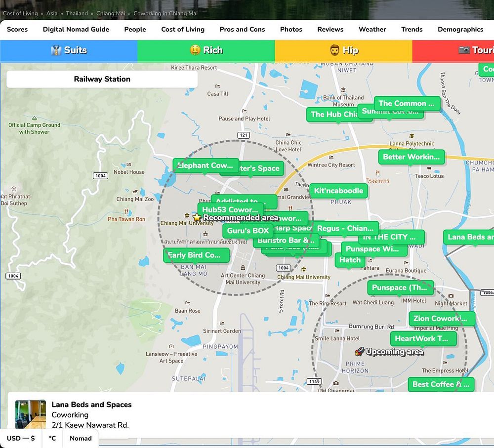Click the Asia breadcrumb link
494x448 pixels.
(x=52, y=13)
